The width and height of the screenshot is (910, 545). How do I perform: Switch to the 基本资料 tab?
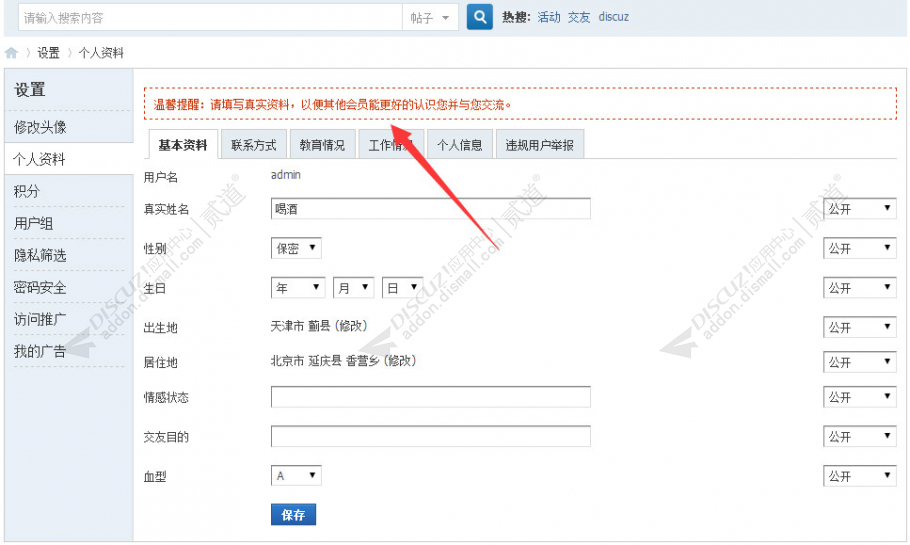(x=183, y=145)
